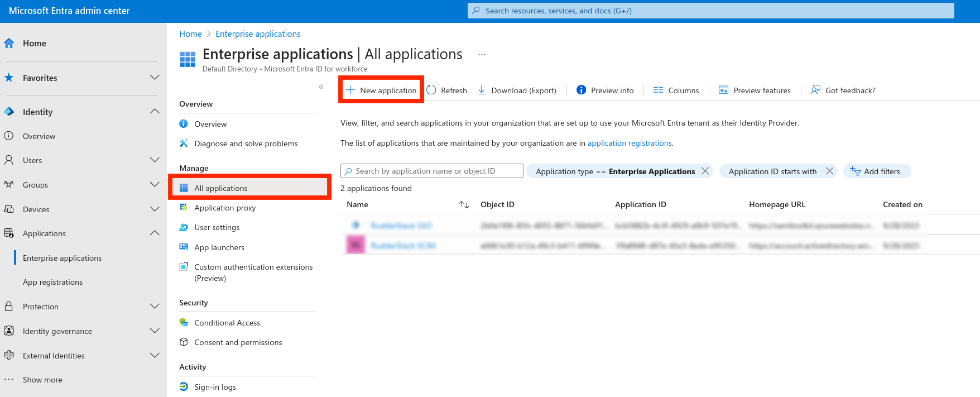Click the sort arrows beside Name column

(x=464, y=205)
